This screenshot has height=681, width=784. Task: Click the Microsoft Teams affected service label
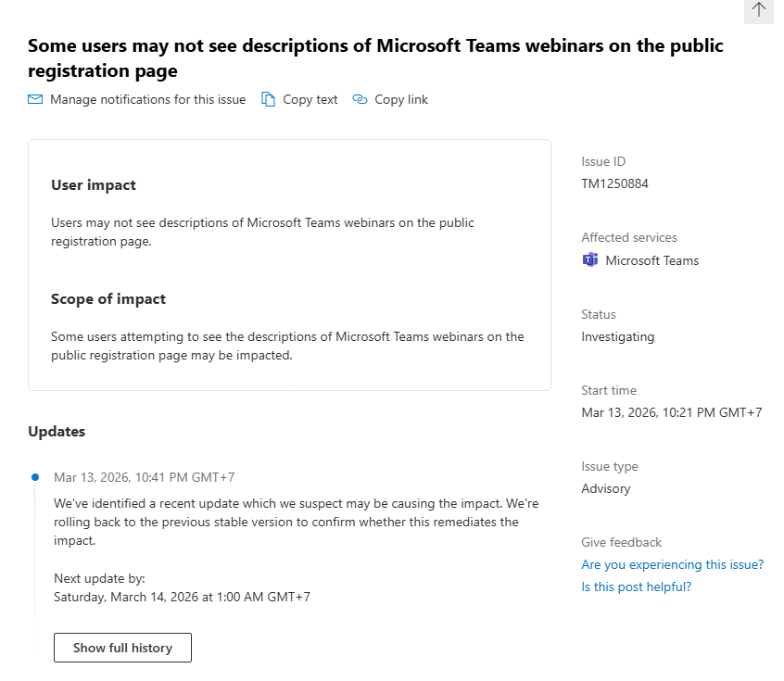[x=652, y=260]
